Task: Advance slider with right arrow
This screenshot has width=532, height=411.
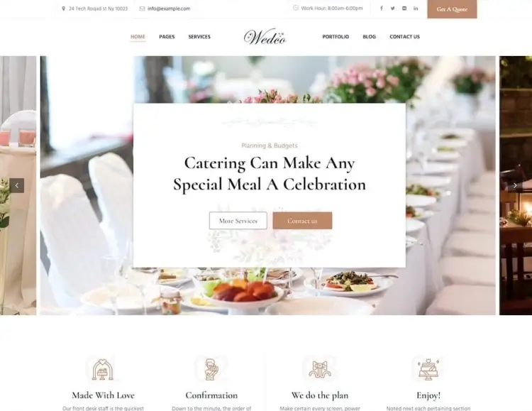Action: (x=515, y=185)
